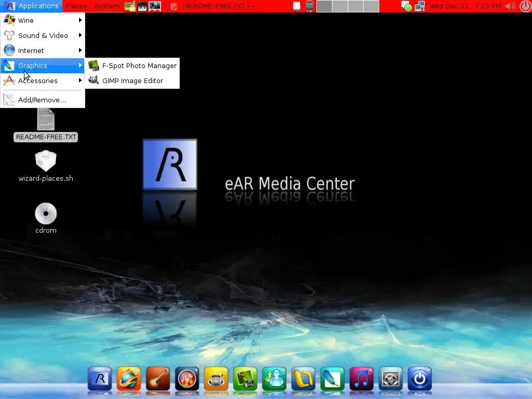532x399 pixels.
Task: Choose Add/Remove... from the menu
Action: (43, 100)
